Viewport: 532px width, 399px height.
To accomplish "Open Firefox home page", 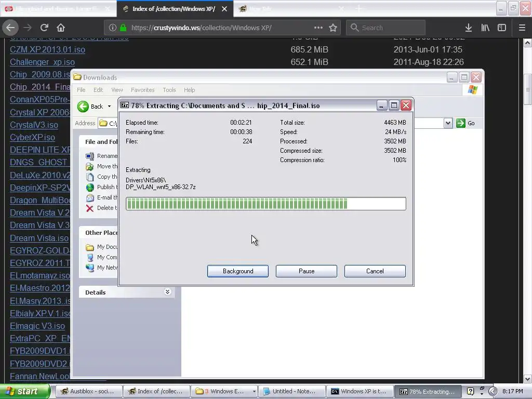I will point(61,28).
